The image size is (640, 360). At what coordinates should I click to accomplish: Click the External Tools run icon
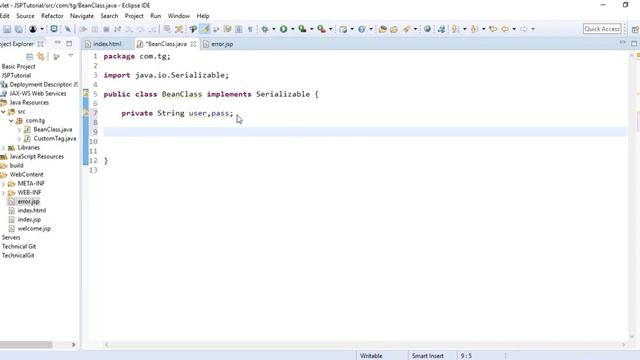pyautogui.click(x=321, y=29)
